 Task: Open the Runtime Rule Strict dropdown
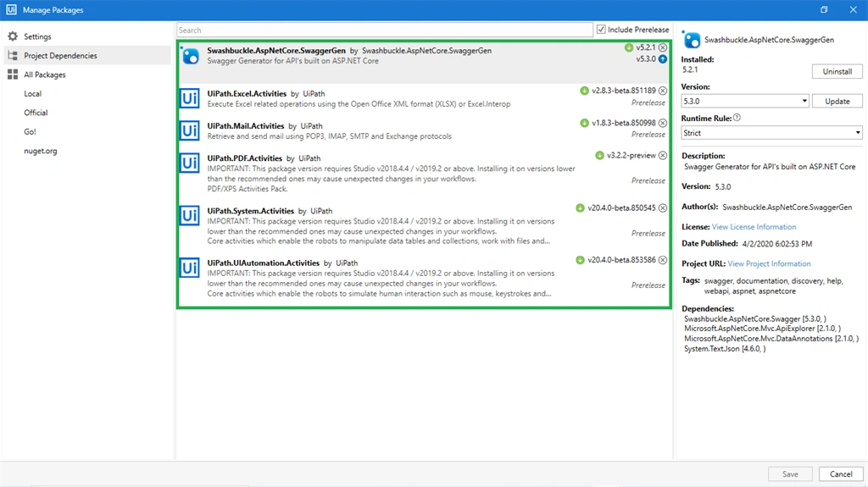(x=771, y=133)
